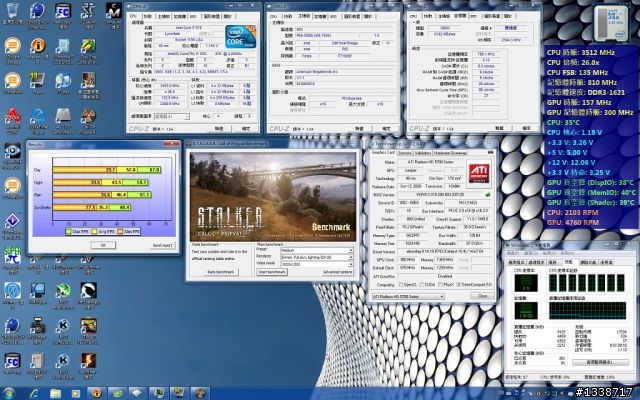Click the GPU-Z BIOS save chip icon
This screenshot has height=400, width=640.
tap(488, 195)
